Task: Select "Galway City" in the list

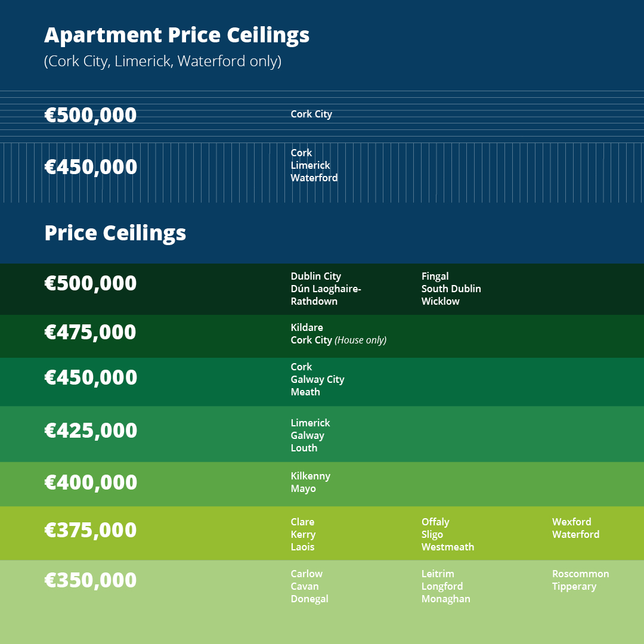Action: point(317,379)
